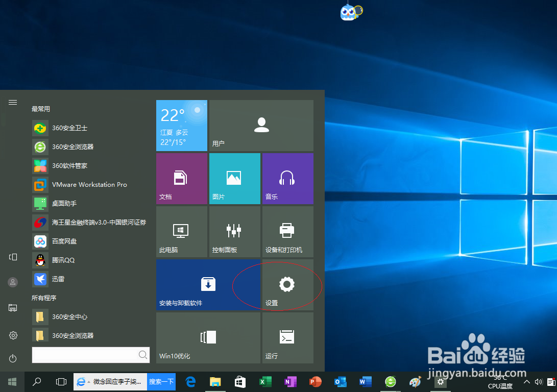This screenshot has height=392, width=557.
Task: Open Microsoft Edge from taskbar
Action: [x=191, y=382]
